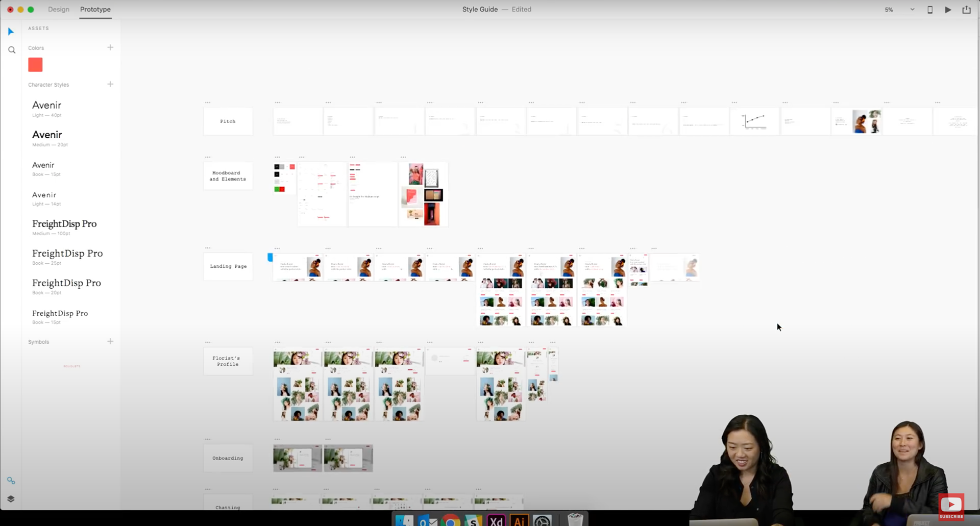The height and width of the screenshot is (526, 980).
Task: Open the Share icon menu
Action: pyautogui.click(x=966, y=10)
